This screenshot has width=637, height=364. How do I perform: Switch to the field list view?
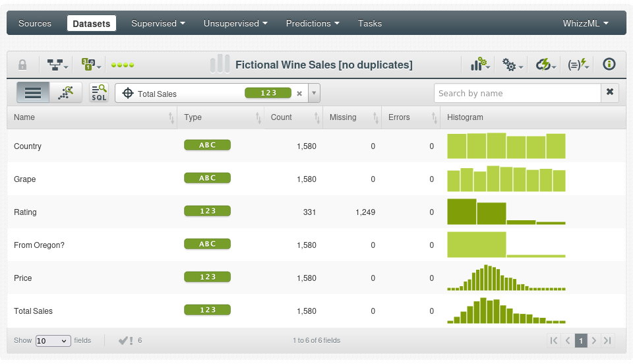click(x=33, y=93)
